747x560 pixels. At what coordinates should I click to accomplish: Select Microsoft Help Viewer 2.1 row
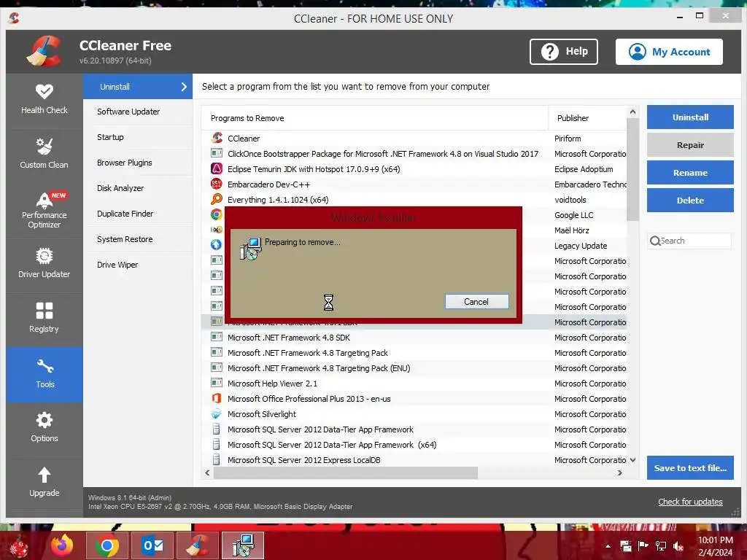(414, 383)
